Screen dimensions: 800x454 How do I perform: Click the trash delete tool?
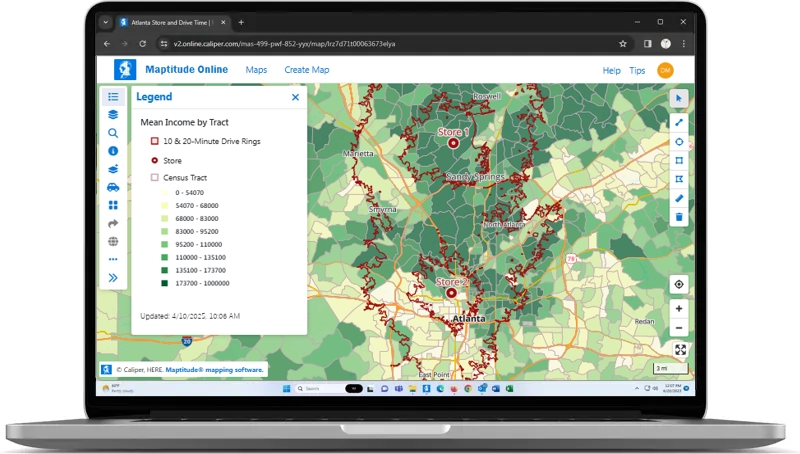point(679,217)
